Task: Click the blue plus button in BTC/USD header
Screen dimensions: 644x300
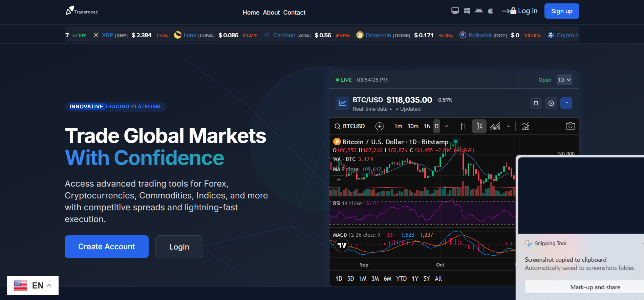Action: (x=566, y=103)
